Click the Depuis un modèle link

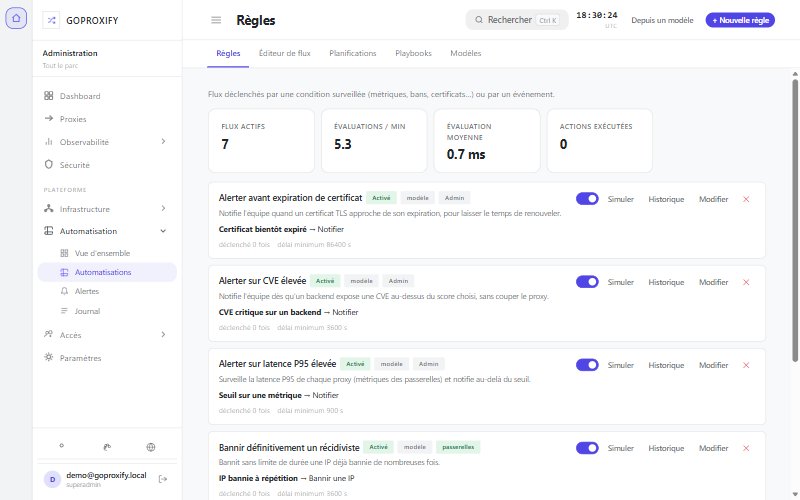(662, 20)
